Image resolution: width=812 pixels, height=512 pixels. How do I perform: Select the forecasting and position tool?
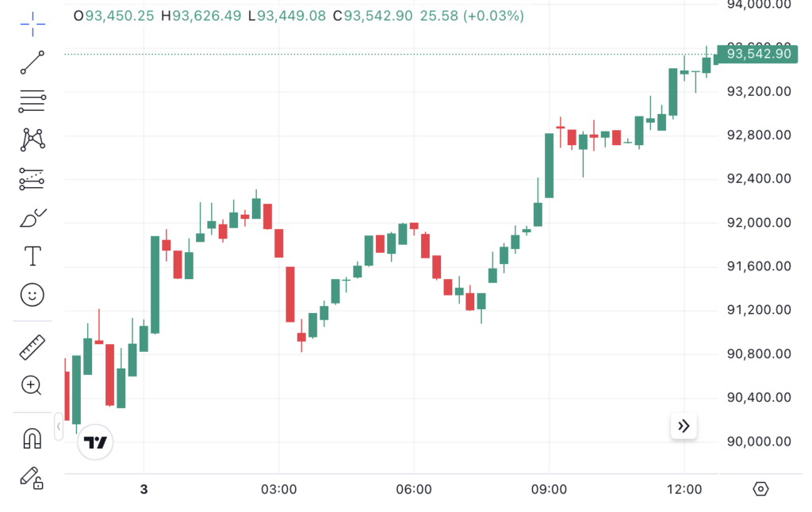[33, 178]
